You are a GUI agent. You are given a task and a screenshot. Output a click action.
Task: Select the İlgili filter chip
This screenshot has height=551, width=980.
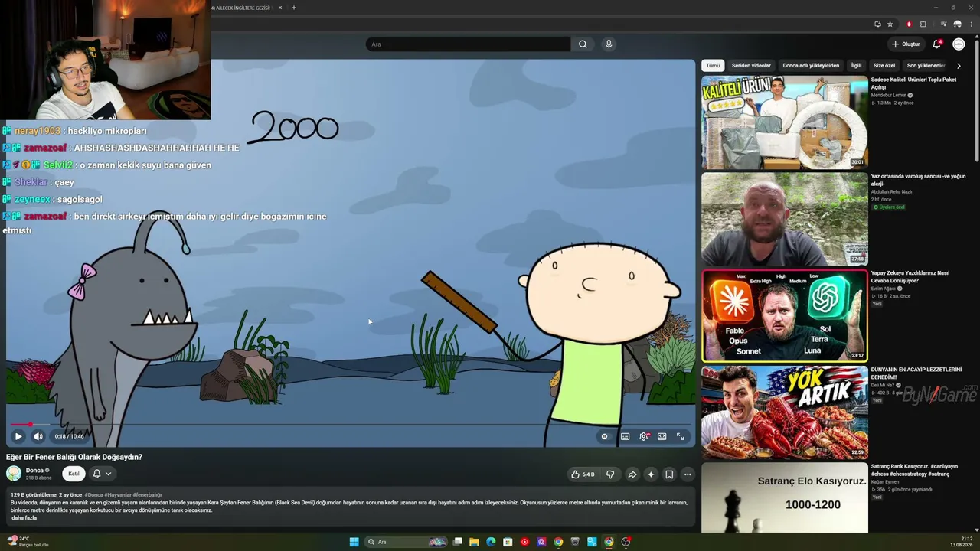(x=857, y=66)
